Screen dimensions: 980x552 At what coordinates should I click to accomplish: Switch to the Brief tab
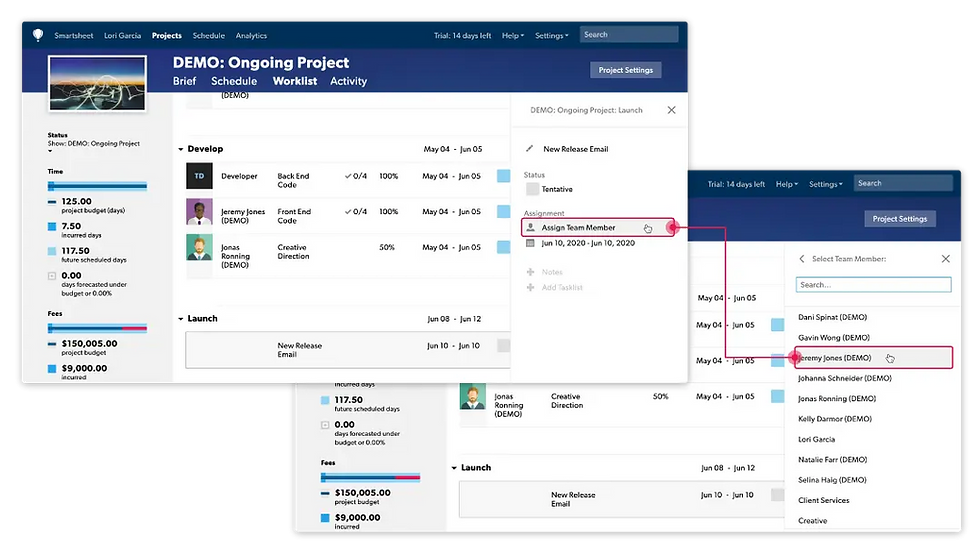pyautogui.click(x=184, y=81)
